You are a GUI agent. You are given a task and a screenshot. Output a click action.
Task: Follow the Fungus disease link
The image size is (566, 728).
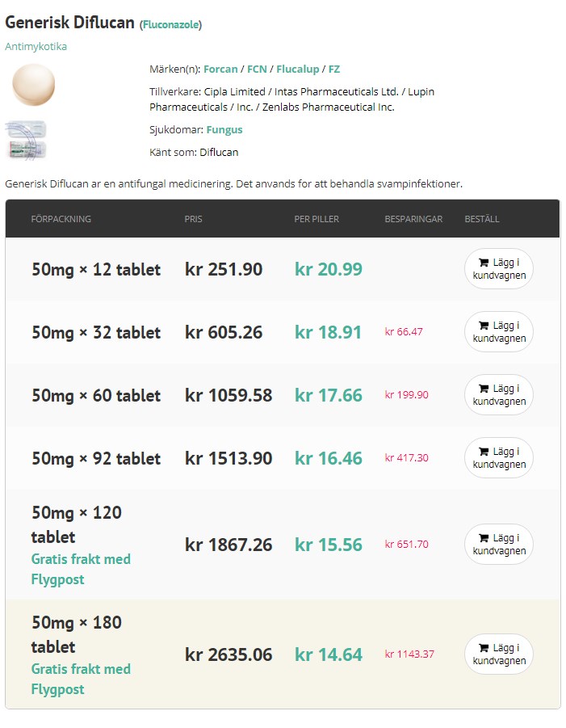(x=224, y=130)
